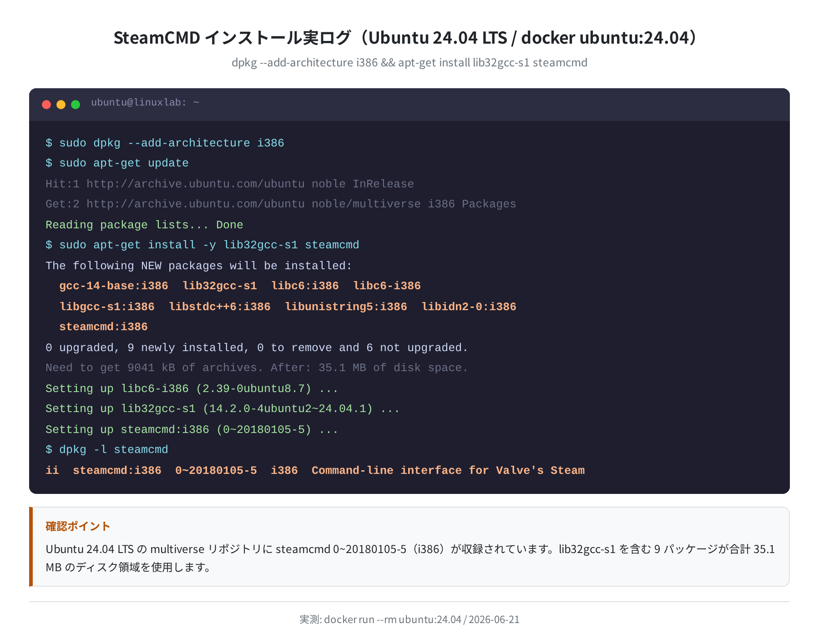Click the line '$ sudo dpkg --add-architecture i386'
Screen dimensions: 819x644
[x=165, y=143]
